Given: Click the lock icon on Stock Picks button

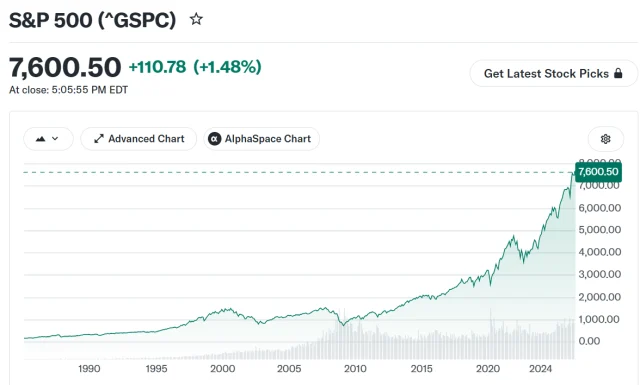Looking at the screenshot, I should pyautogui.click(x=618, y=73).
